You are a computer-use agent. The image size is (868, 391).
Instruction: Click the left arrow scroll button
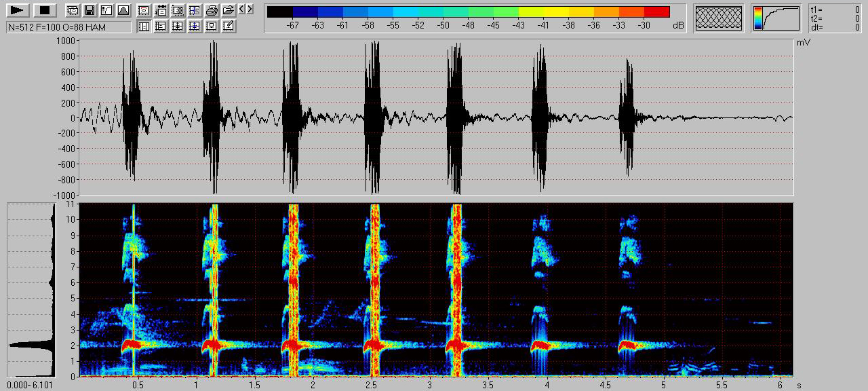[x=242, y=10]
